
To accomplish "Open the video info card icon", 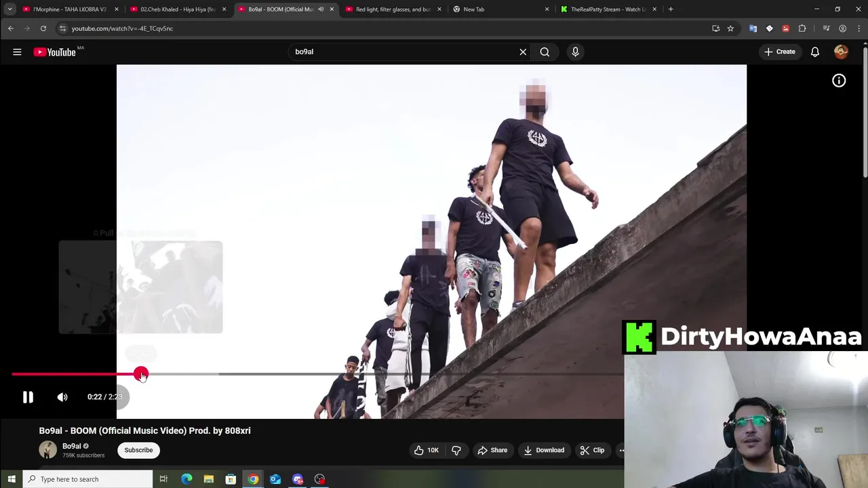I will [839, 81].
